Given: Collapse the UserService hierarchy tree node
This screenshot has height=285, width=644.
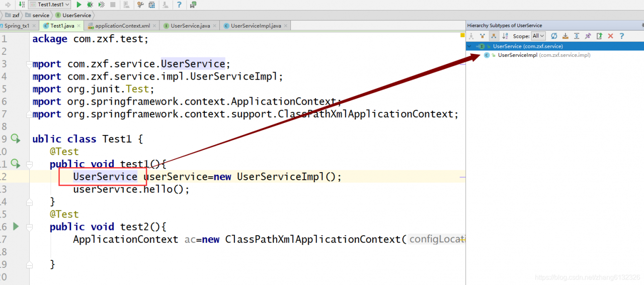Looking at the screenshot, I should (469, 46).
